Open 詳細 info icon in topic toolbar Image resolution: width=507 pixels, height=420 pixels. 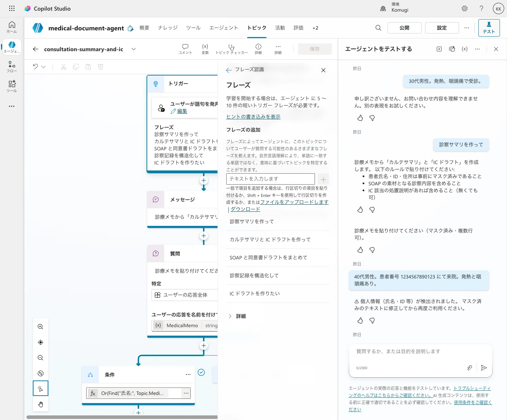[x=258, y=49]
